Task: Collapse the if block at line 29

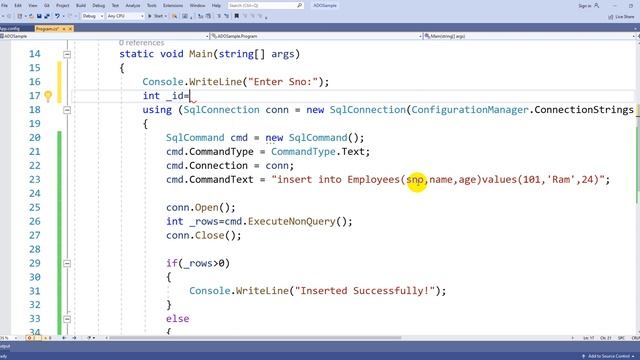Action: click(67, 264)
